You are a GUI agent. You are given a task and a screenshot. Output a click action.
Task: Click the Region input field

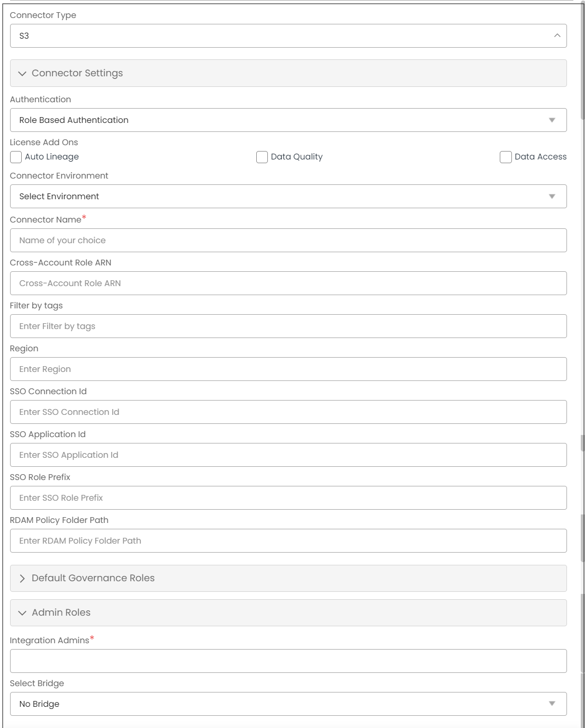[288, 369]
